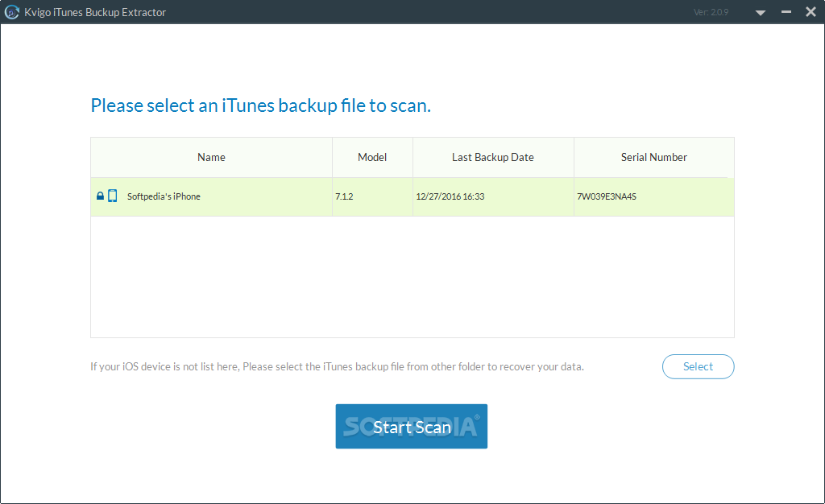Image resolution: width=825 pixels, height=504 pixels.
Task: Click the Kvigo app logo icon
Action: 11,12
